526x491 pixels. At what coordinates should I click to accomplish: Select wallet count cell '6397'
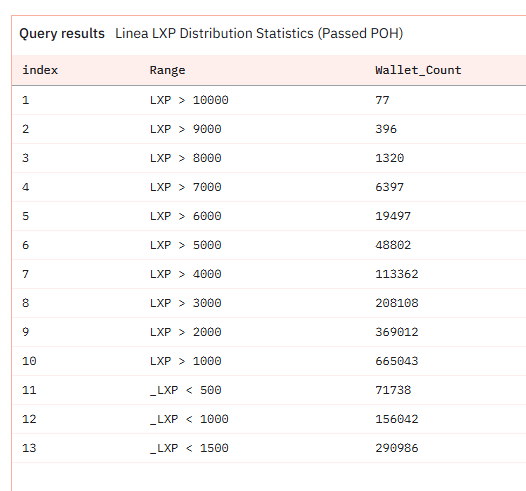click(x=389, y=187)
